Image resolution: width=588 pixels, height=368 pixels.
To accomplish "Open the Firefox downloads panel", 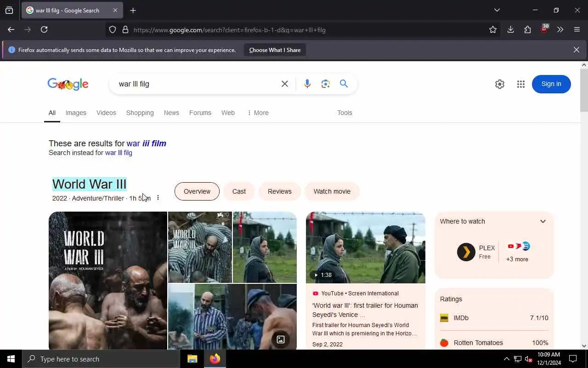I will (x=510, y=29).
